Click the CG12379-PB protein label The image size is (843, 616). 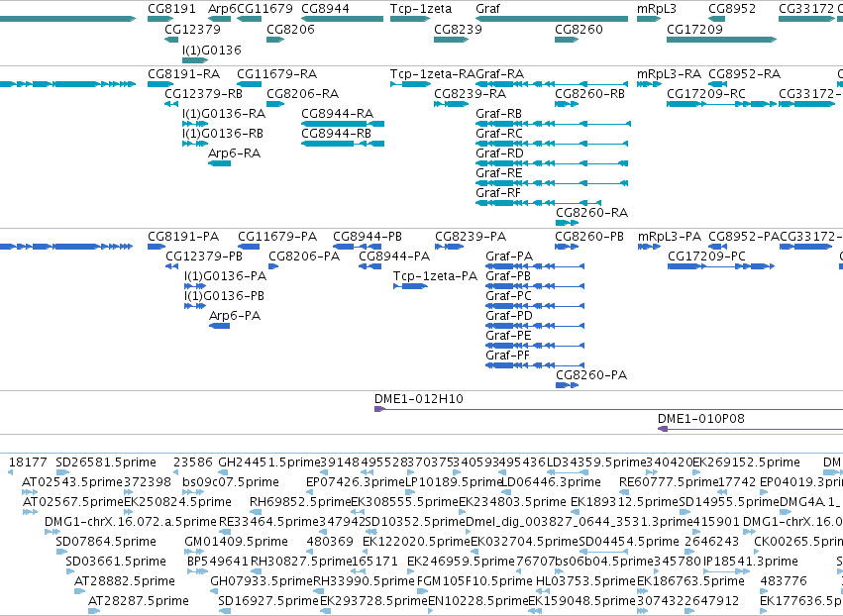pos(204,257)
